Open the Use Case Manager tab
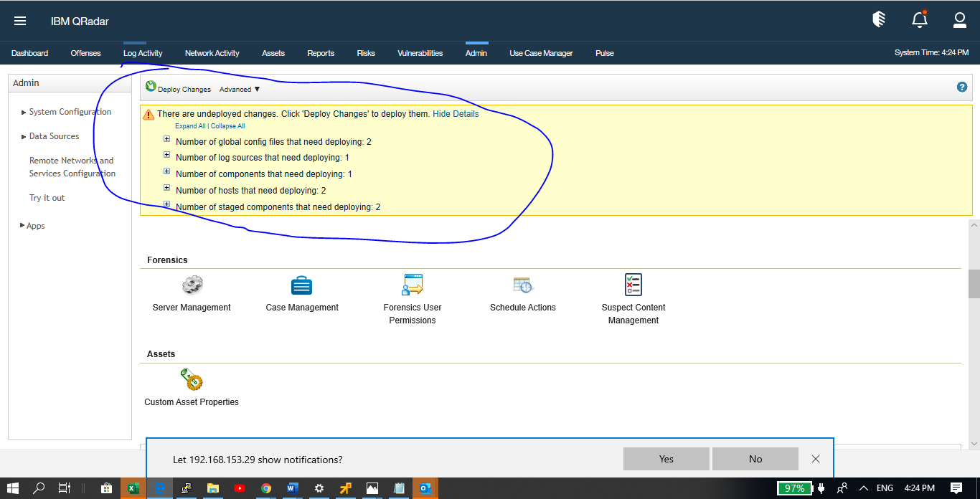This screenshot has width=980, height=499. click(x=541, y=53)
